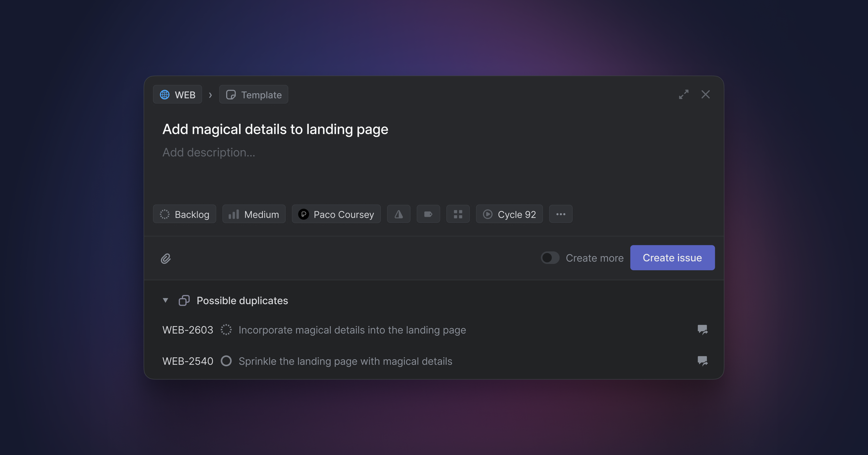Click the duplicate icon beside Possible duplicates

[184, 300]
